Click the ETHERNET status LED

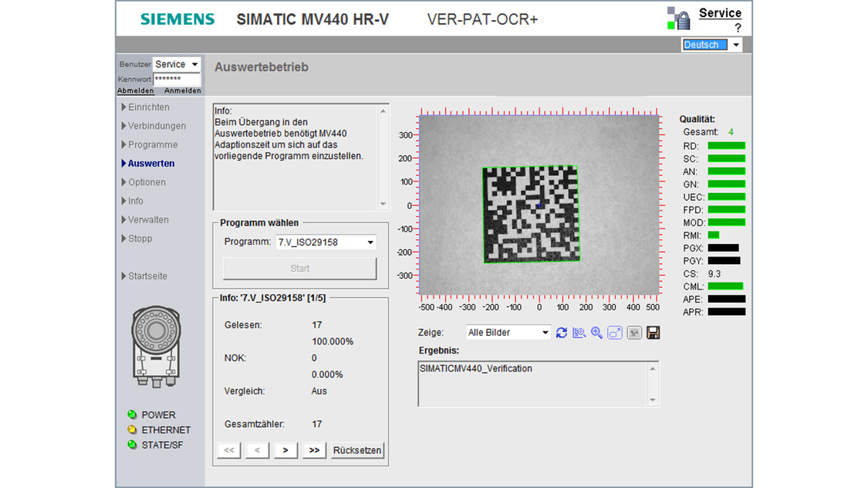pyautogui.click(x=132, y=429)
